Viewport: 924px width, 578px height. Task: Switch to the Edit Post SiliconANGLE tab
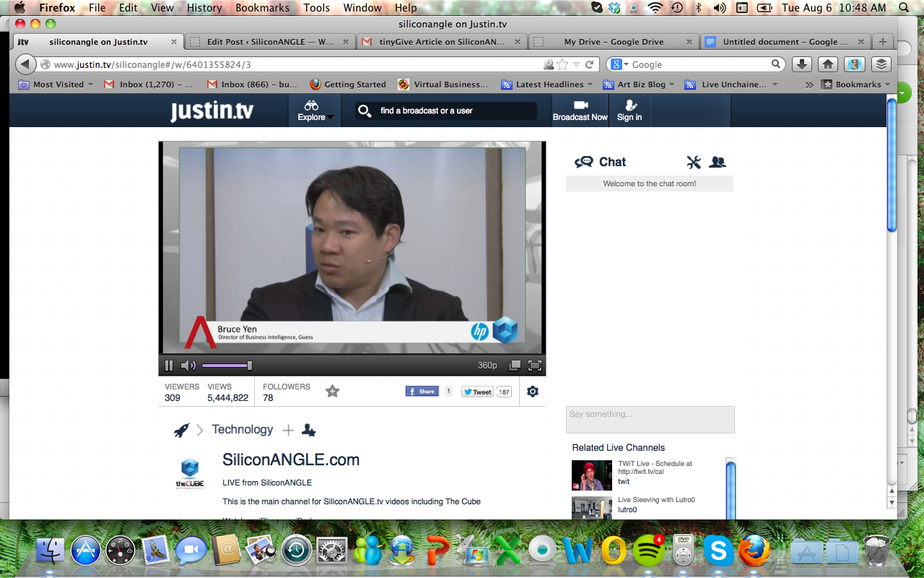point(270,42)
